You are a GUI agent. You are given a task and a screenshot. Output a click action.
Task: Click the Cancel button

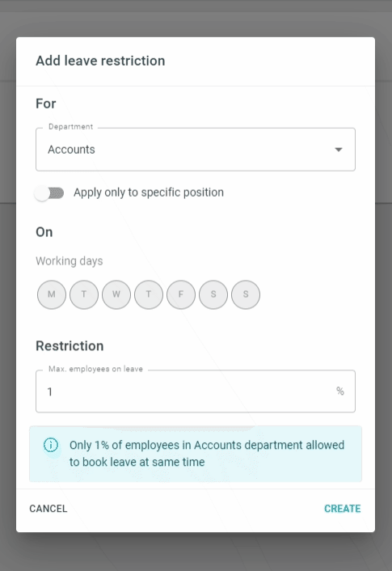[x=48, y=509]
